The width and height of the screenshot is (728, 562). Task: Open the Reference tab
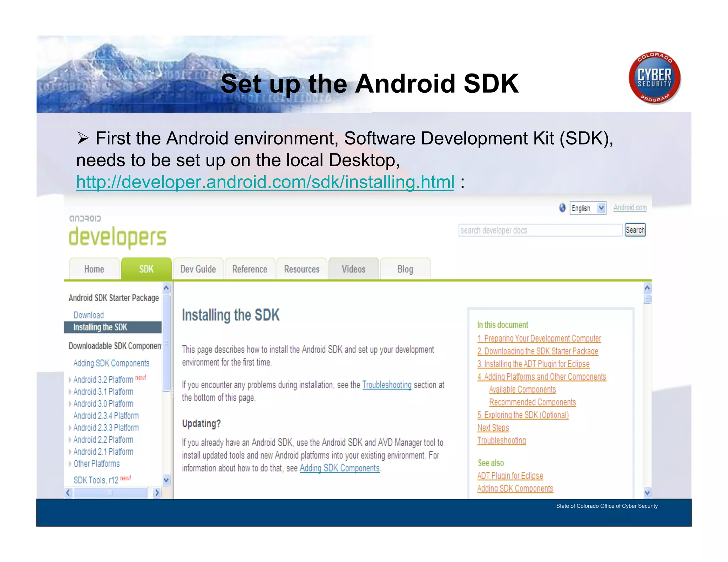click(x=250, y=269)
